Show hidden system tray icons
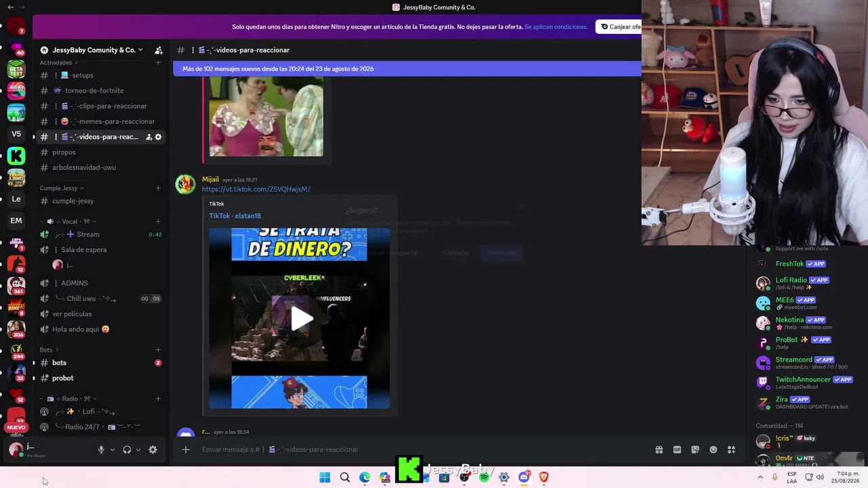 (x=760, y=477)
